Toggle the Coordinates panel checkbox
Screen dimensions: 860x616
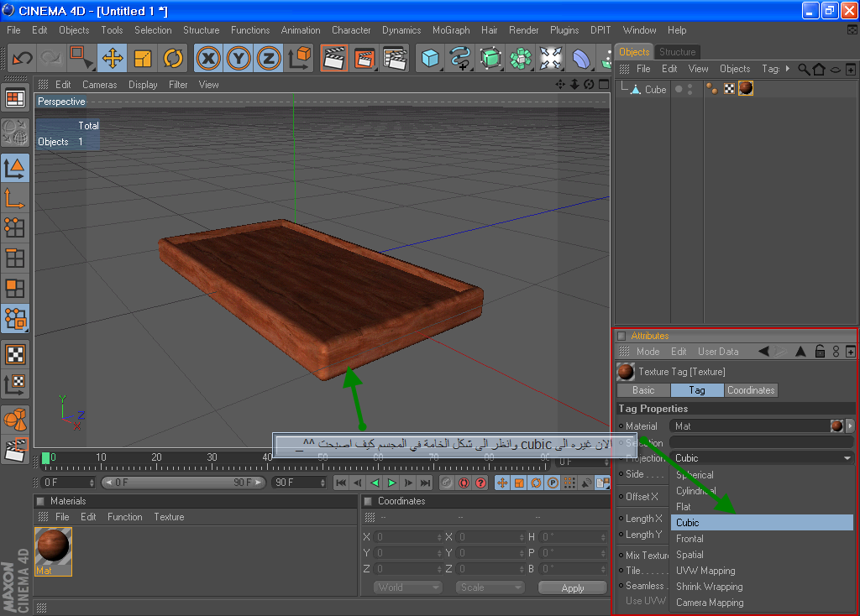[368, 501]
